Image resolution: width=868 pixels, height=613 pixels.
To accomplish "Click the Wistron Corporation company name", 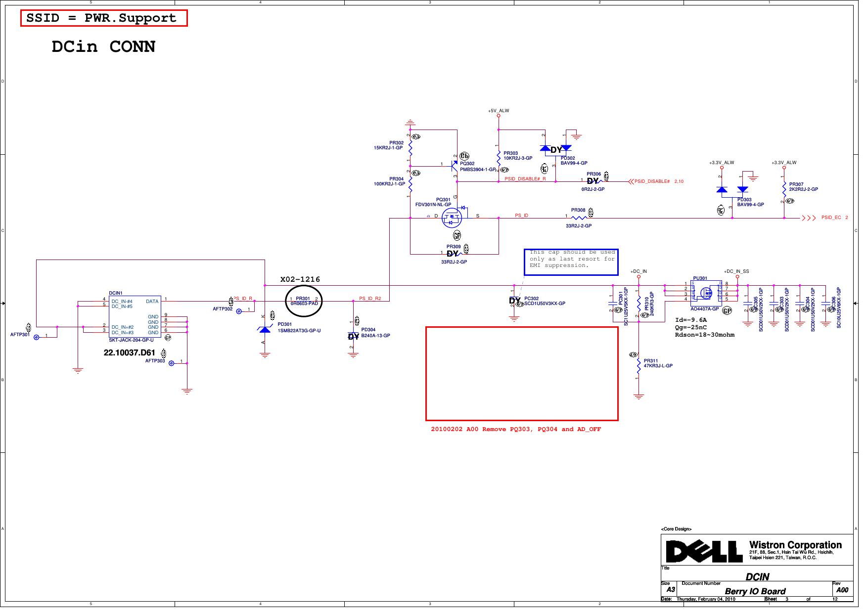I will click(x=795, y=545).
